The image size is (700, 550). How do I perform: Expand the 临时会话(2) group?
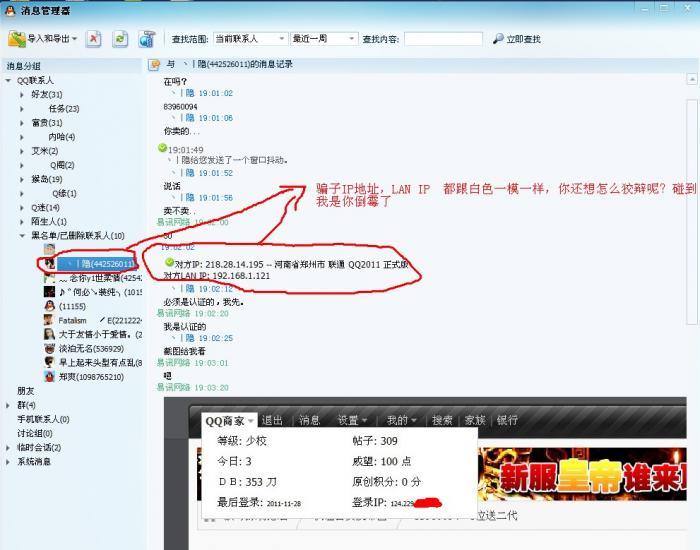coord(8,448)
